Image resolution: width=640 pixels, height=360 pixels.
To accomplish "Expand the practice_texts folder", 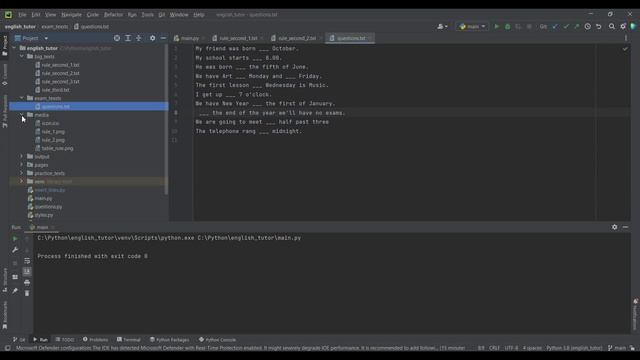I will click(x=22, y=173).
